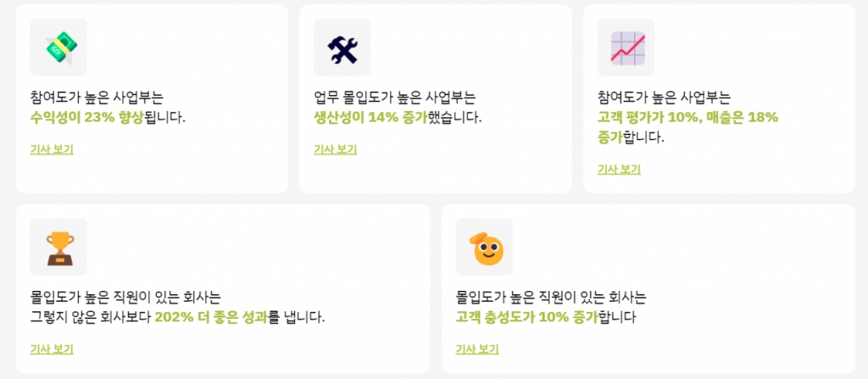Click the saluting smiley face icon
868x379 pixels.
click(484, 247)
